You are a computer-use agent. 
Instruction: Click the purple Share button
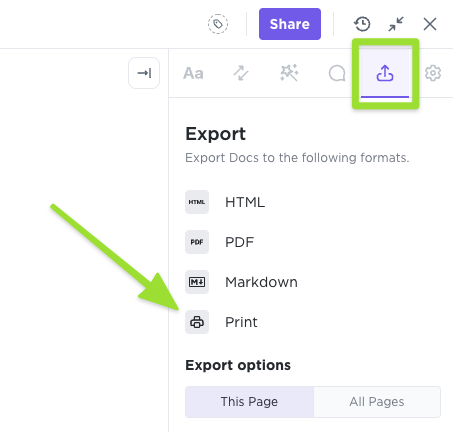coord(290,24)
